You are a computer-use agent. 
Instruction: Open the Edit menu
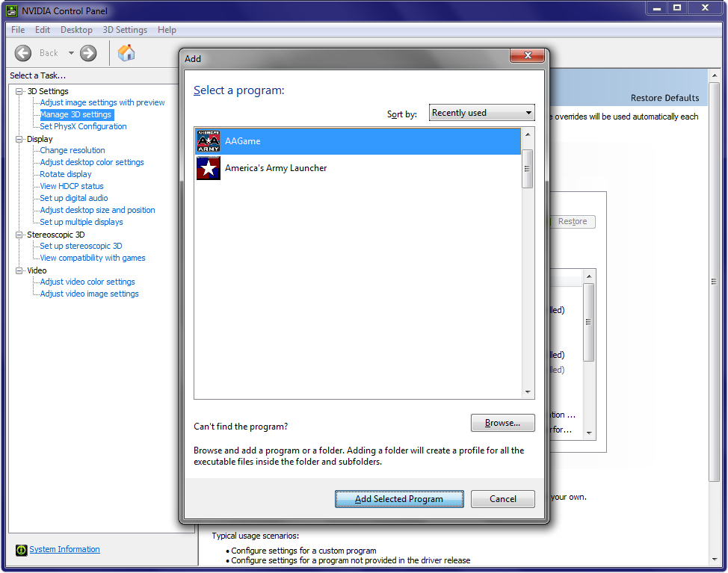coord(43,30)
